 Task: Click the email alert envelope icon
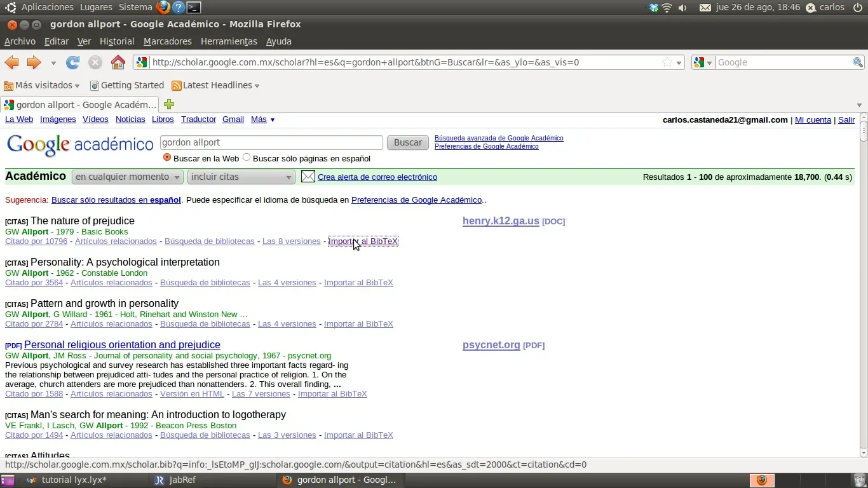(x=308, y=177)
